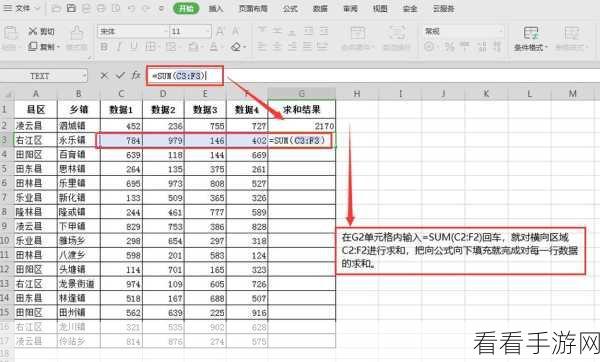Click cell B13 containing 龙景街道
Screen dimensions: 600x362
[78, 284]
